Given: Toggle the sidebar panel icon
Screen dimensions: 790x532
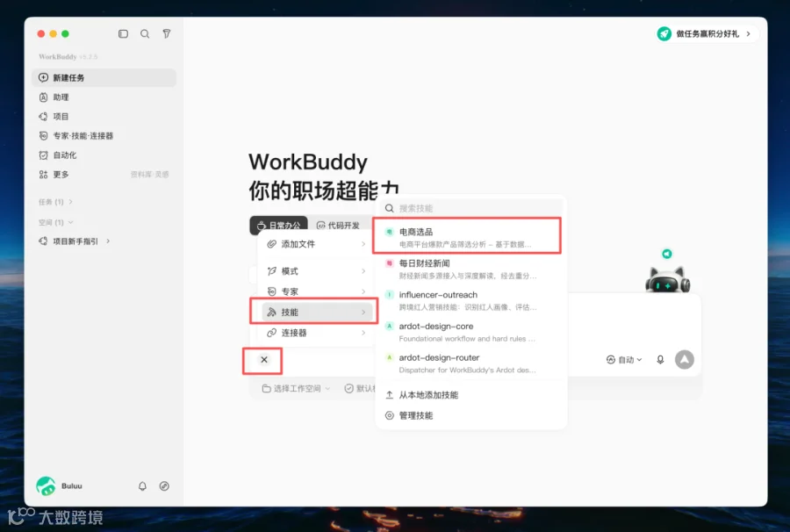Looking at the screenshot, I should click(123, 33).
